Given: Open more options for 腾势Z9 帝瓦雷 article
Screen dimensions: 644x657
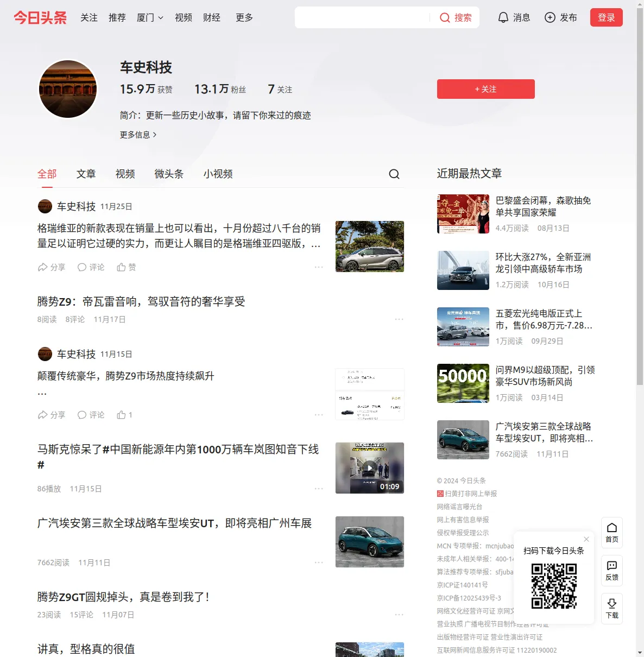Looking at the screenshot, I should tap(399, 319).
